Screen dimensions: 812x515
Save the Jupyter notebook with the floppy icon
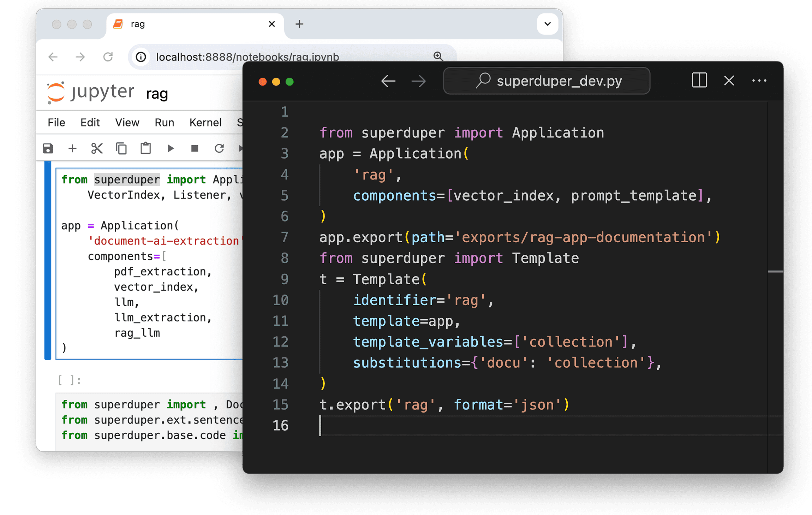(48, 148)
